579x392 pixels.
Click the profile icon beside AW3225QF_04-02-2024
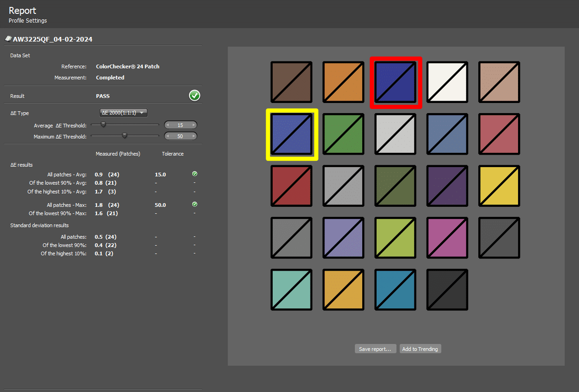[8, 39]
